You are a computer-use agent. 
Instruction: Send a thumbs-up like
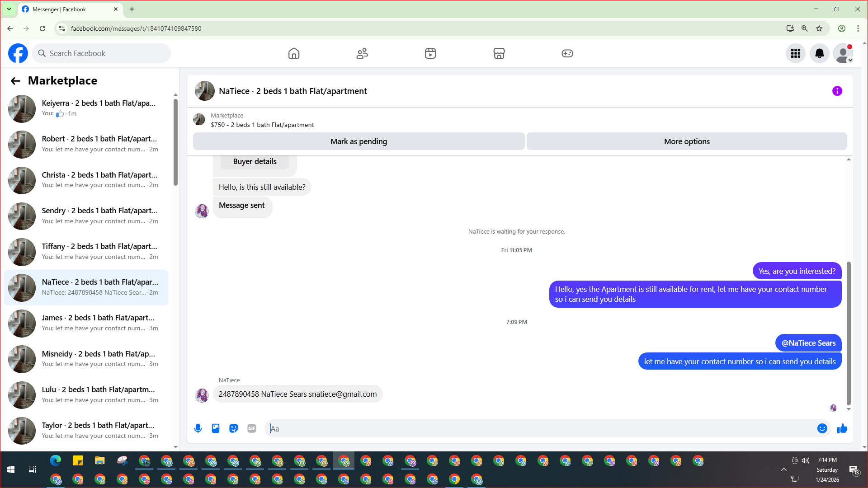842,428
